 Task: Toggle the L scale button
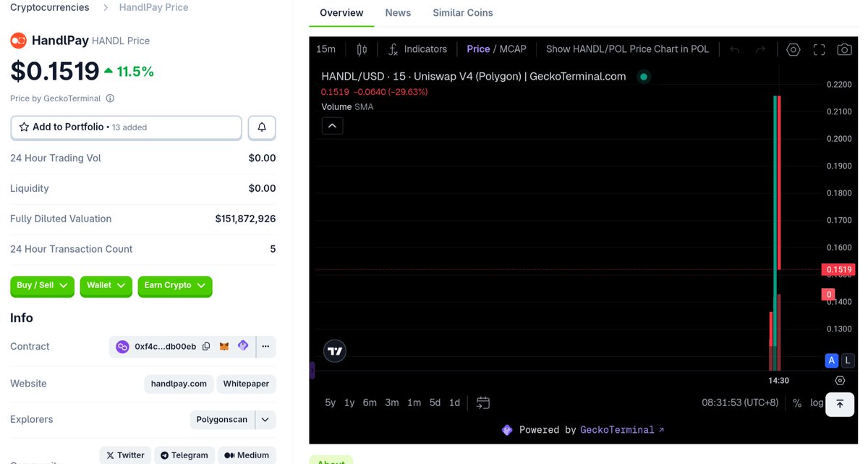848,360
